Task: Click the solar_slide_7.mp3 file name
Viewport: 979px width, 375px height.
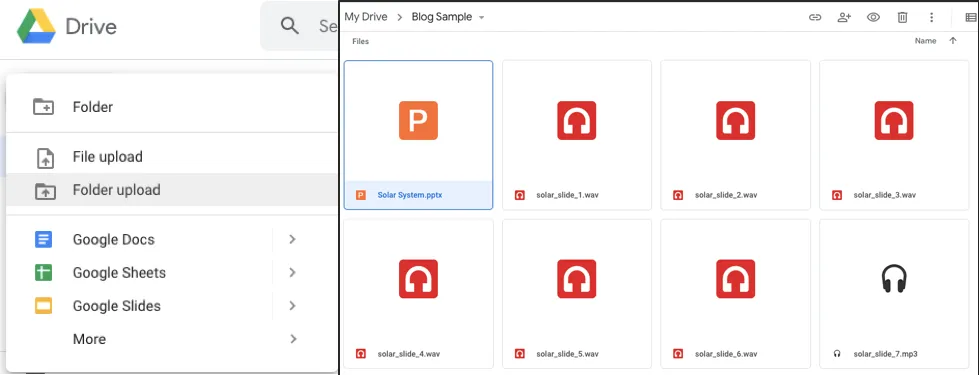Action: pyautogui.click(x=885, y=354)
